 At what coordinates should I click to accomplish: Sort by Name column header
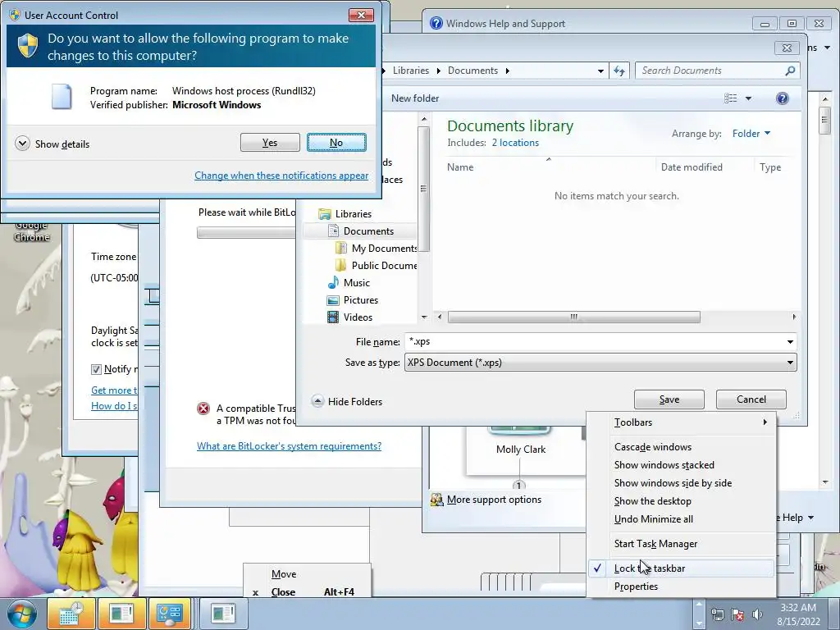(x=460, y=167)
